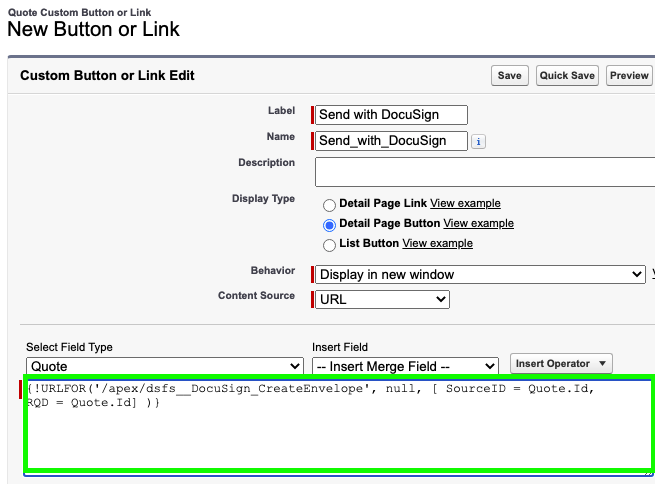Click the Select Field Type label
655x484 pixels.
[x=69, y=347]
